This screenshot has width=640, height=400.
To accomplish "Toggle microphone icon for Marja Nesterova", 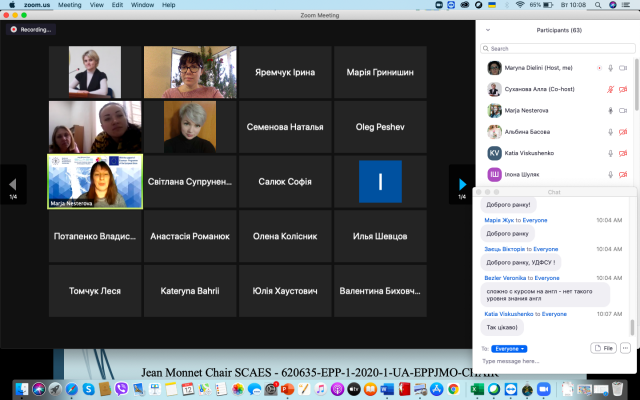I will click(x=610, y=111).
